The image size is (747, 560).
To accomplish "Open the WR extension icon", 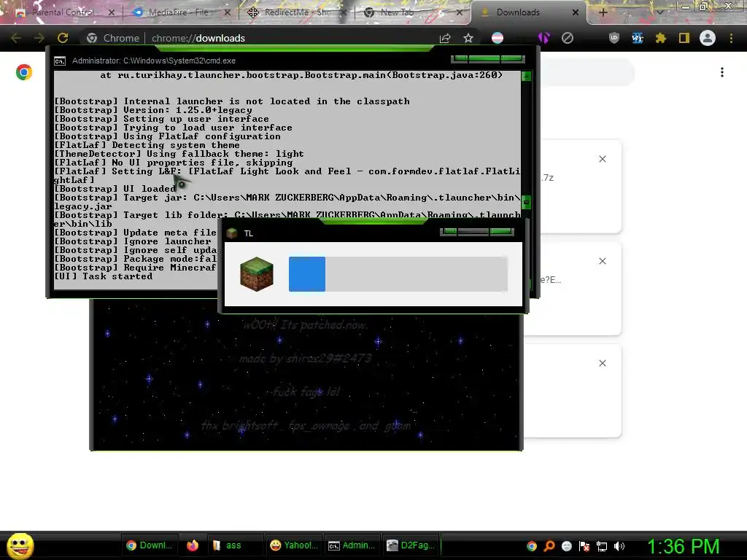I will click(x=638, y=38).
